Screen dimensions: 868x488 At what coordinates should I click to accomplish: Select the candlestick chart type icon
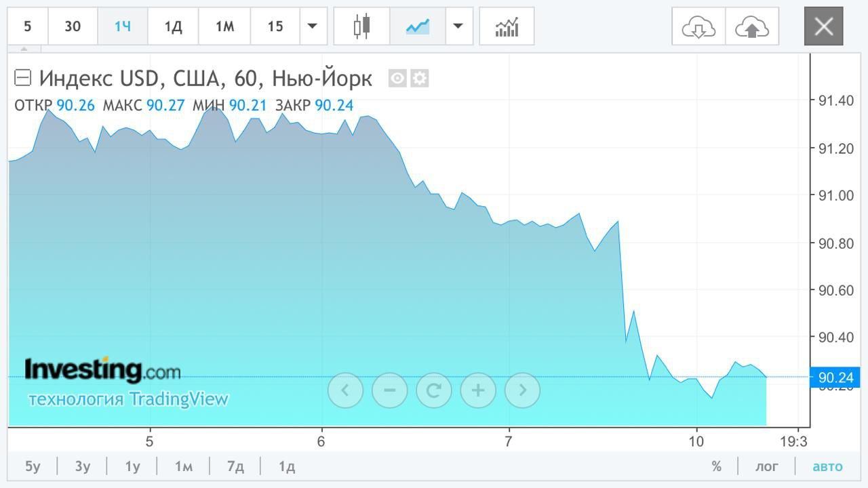coord(362,26)
